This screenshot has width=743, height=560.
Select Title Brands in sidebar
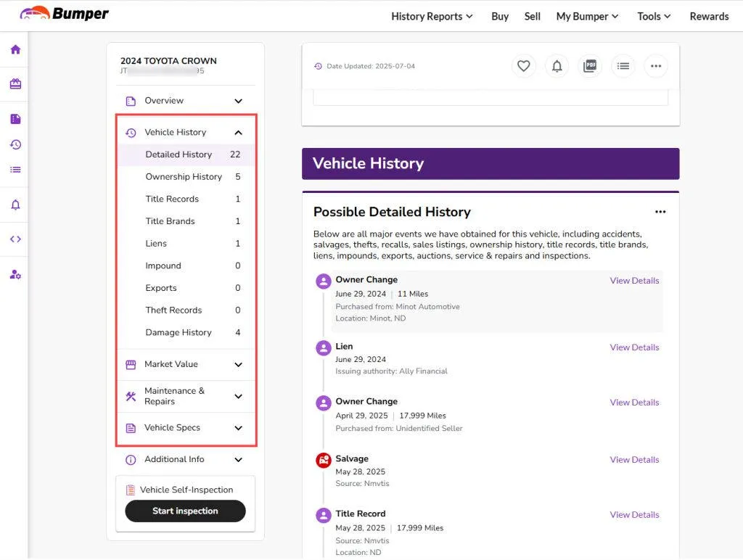(x=186, y=221)
